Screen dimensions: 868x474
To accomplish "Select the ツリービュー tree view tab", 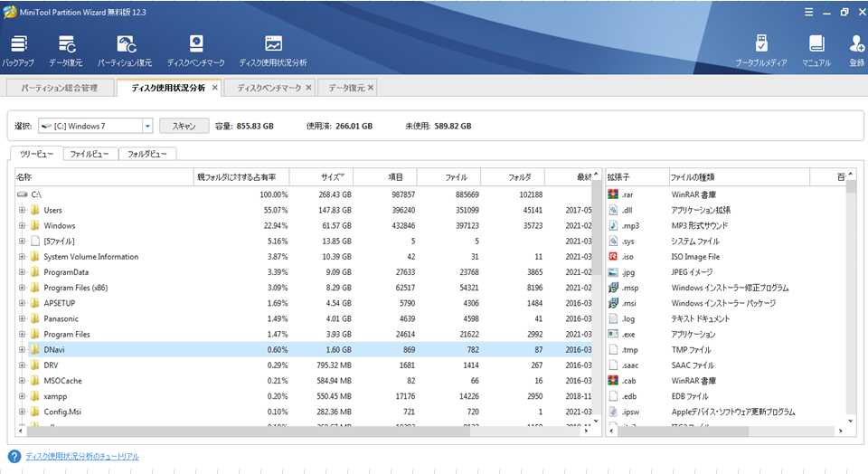I will point(36,154).
